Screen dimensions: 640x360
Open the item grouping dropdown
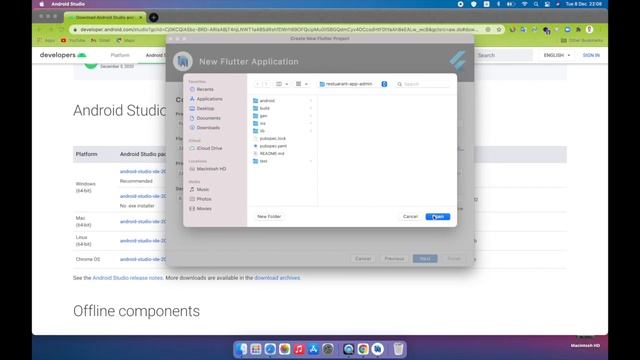pos(302,84)
